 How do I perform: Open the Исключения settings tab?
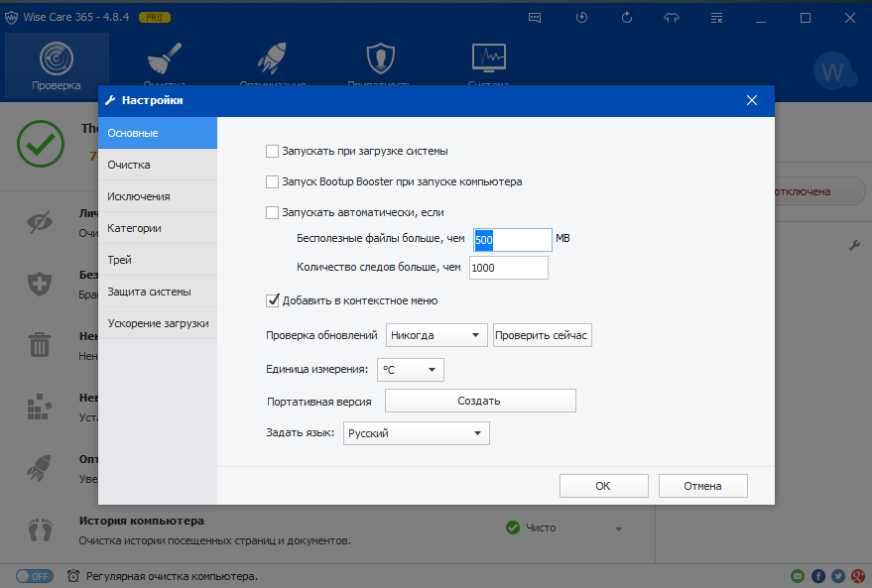pyautogui.click(x=158, y=196)
